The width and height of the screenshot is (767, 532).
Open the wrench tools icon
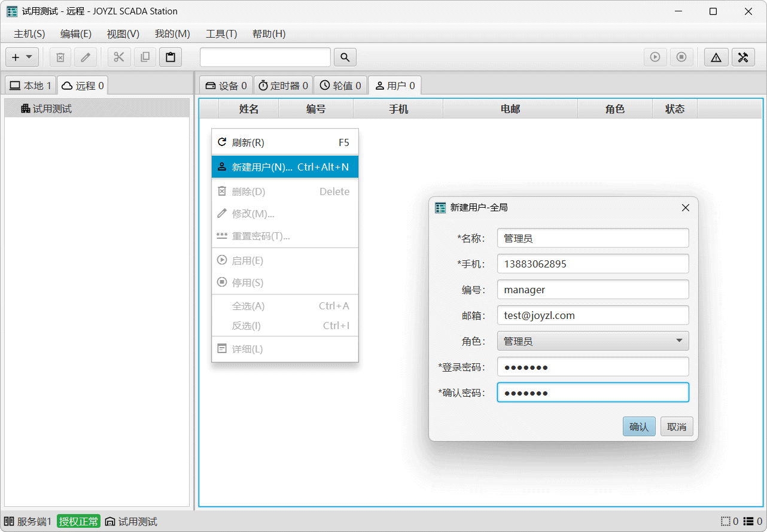tap(743, 57)
